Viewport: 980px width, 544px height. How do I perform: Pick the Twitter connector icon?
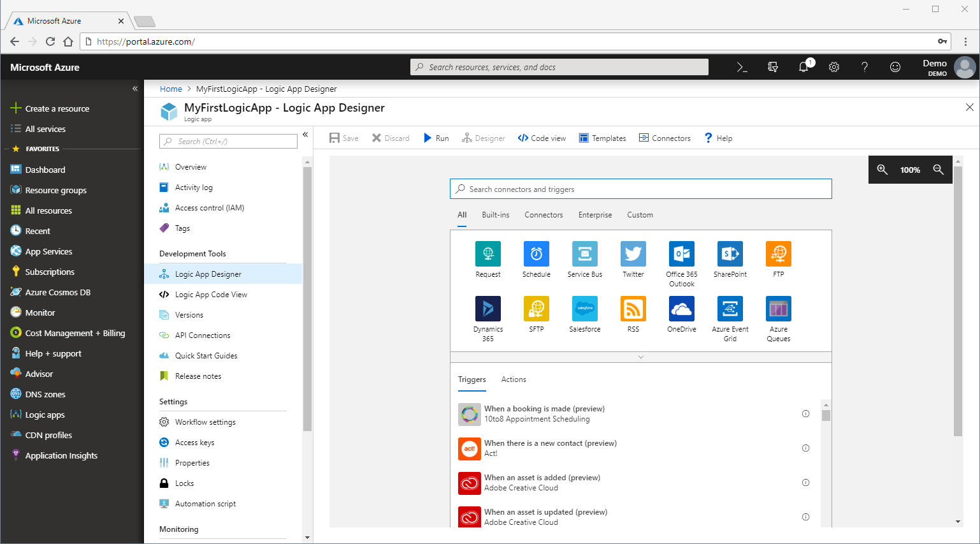[633, 254]
